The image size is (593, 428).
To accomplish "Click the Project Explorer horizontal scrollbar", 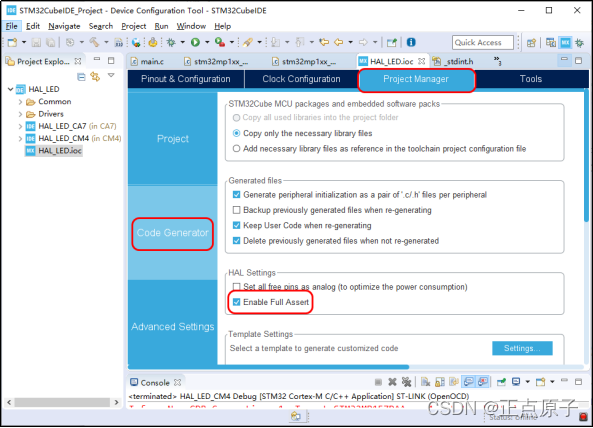I will (x=62, y=402).
